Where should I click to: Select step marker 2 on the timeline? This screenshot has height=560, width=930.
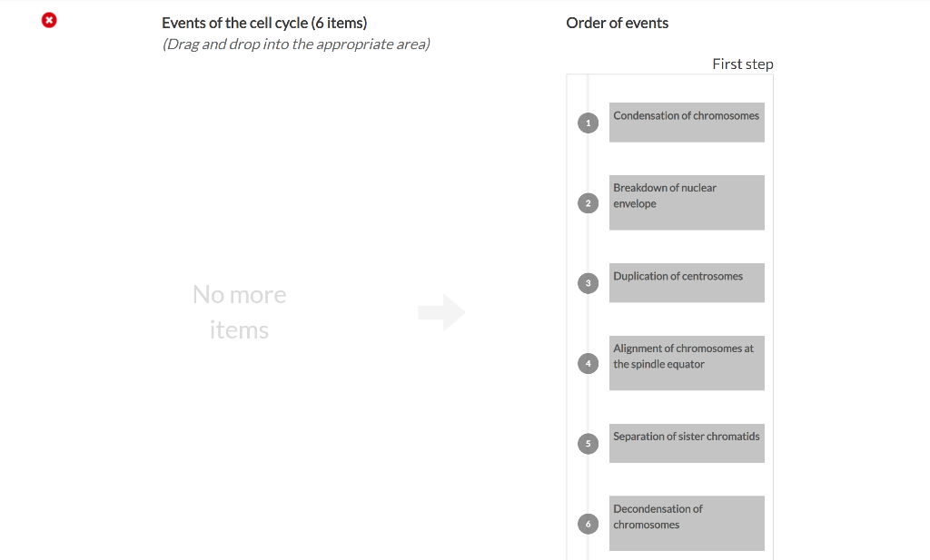(588, 202)
